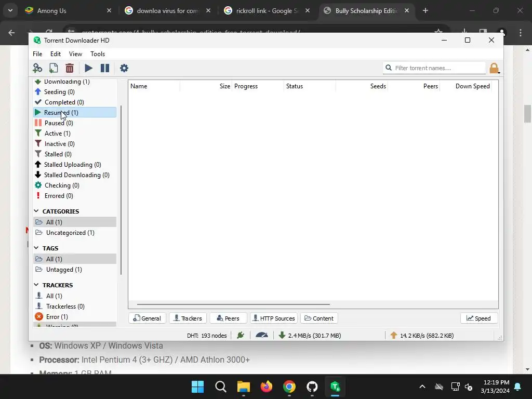Viewport: 532px width, 399px height.
Task: Select the Stalled Uploading (0) filter
Action: (75, 165)
